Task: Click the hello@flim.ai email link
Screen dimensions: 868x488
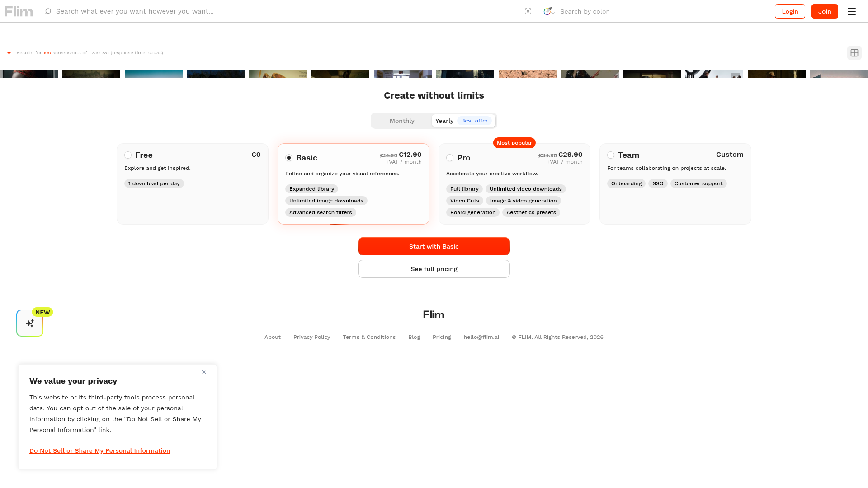Action: tap(481, 337)
